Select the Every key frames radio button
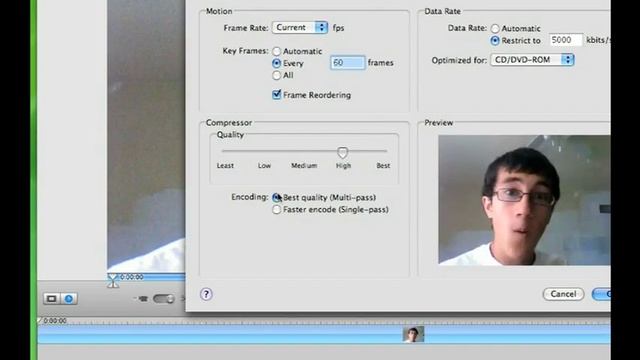 click(277, 63)
